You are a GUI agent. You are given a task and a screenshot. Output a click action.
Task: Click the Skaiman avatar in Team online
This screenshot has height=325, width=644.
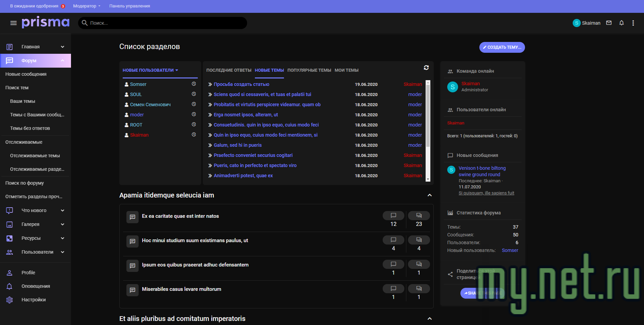tap(452, 87)
